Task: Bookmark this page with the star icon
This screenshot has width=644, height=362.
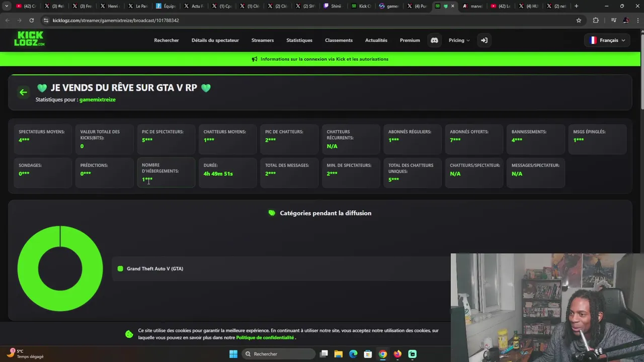Action: pos(579,20)
